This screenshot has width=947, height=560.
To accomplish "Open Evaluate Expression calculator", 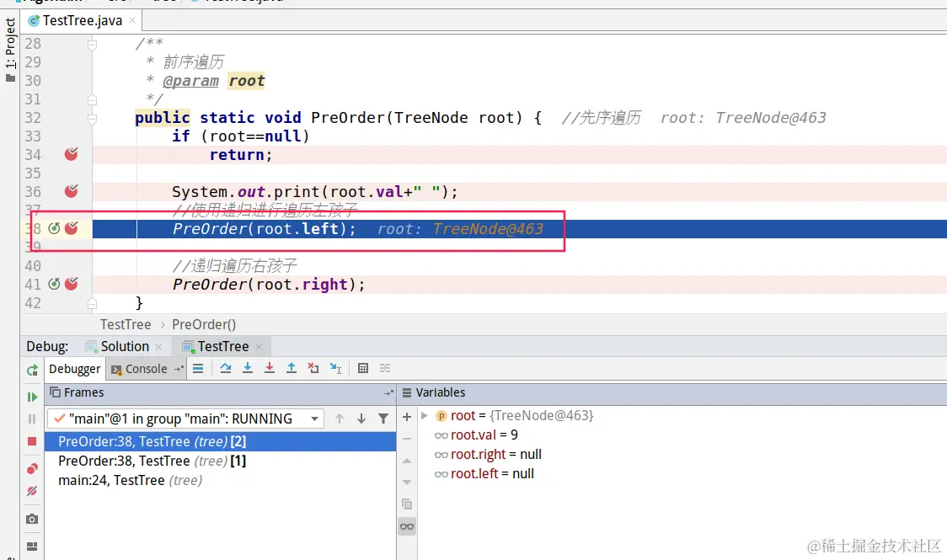I will click(363, 368).
